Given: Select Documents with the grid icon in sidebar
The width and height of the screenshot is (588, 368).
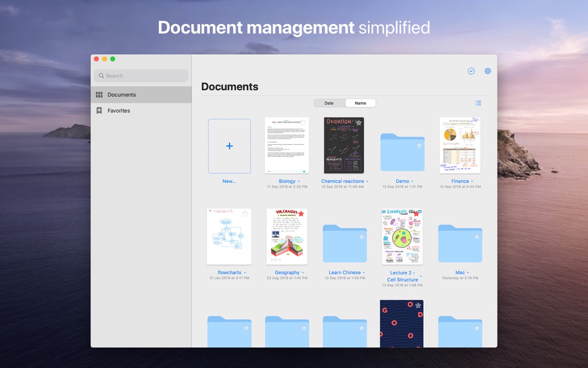Looking at the screenshot, I should [x=99, y=95].
